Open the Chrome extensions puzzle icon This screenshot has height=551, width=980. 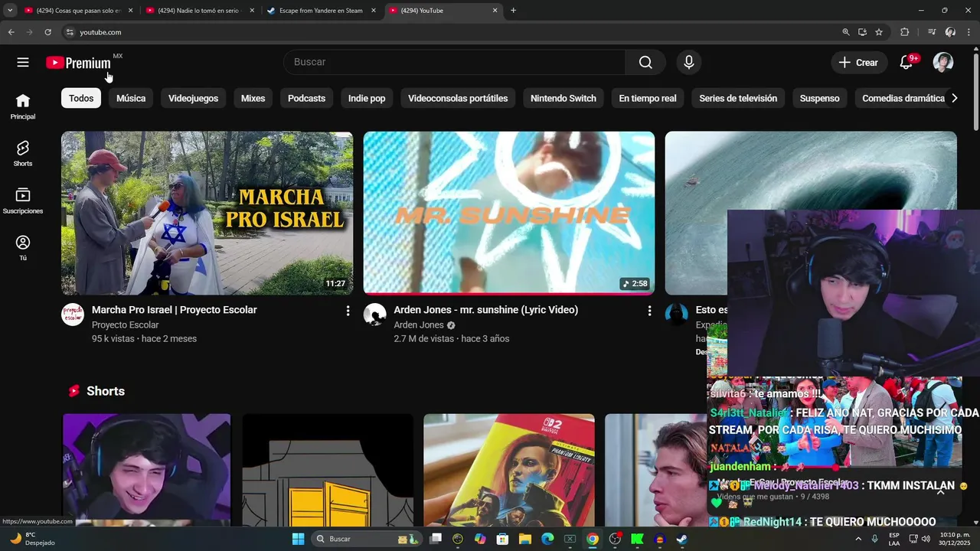tap(904, 32)
